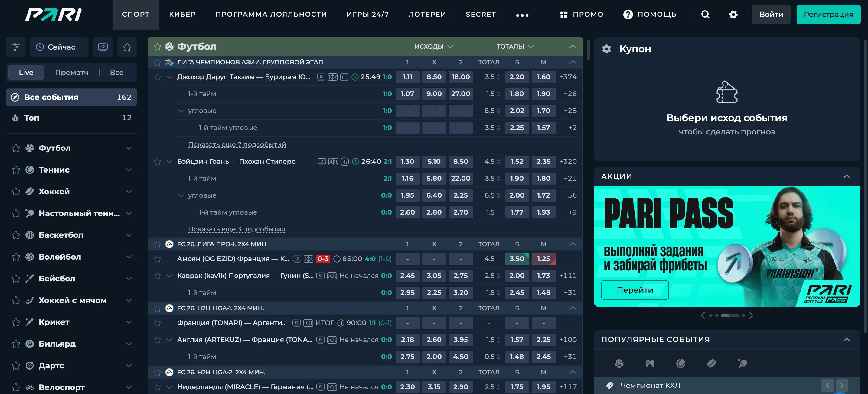
Task: Favorite Лига чемпионов Азии league
Action: point(157,62)
